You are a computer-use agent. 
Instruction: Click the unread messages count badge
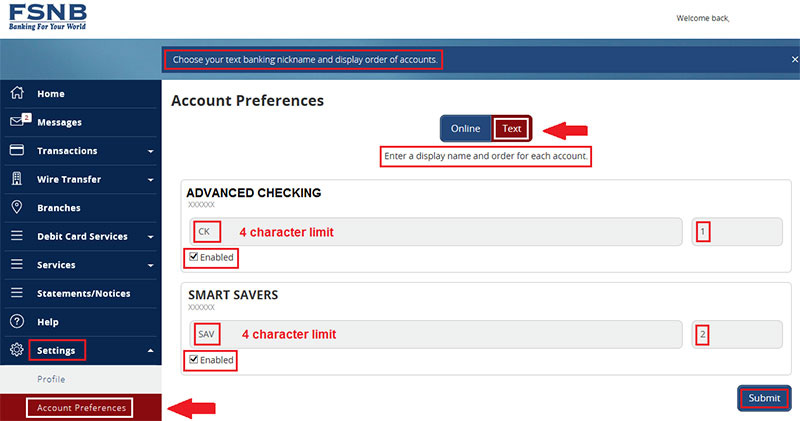(x=27, y=117)
